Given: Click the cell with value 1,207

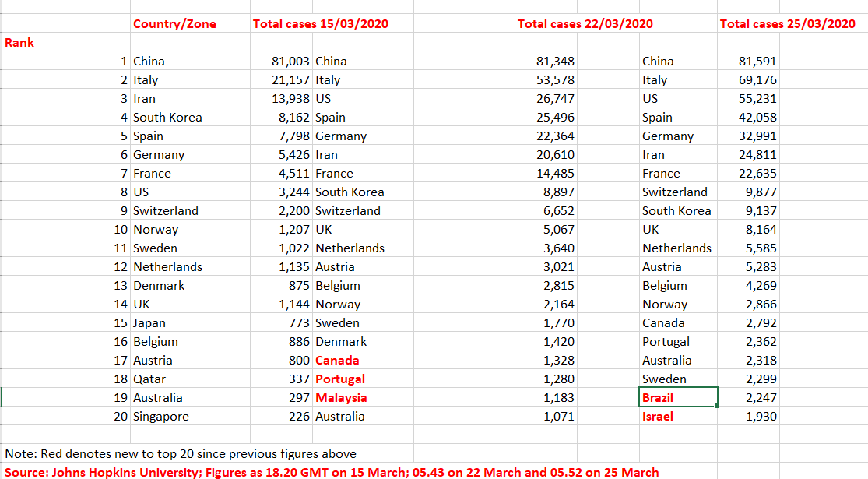Looking at the screenshot, I should [x=281, y=229].
